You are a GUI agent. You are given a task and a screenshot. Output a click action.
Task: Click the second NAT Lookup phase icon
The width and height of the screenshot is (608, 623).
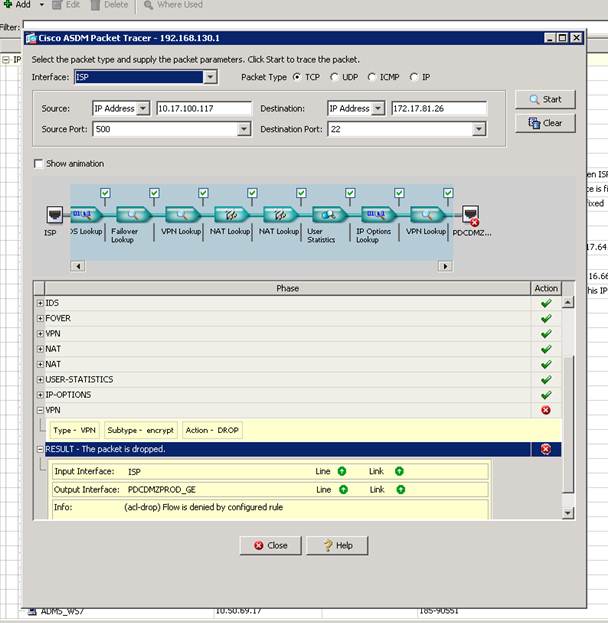pos(280,215)
